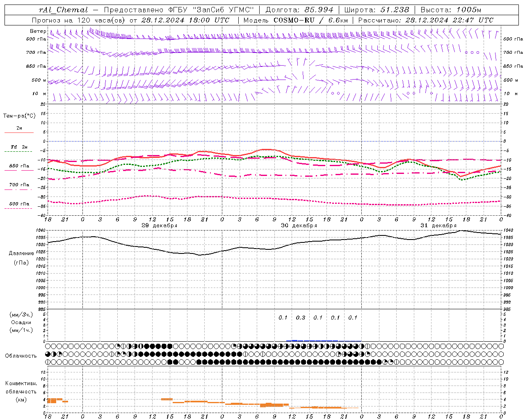The width and height of the screenshot is (525, 420).
Task: Click the 'Td 2м' dew point legend entry
Action: 19,147
